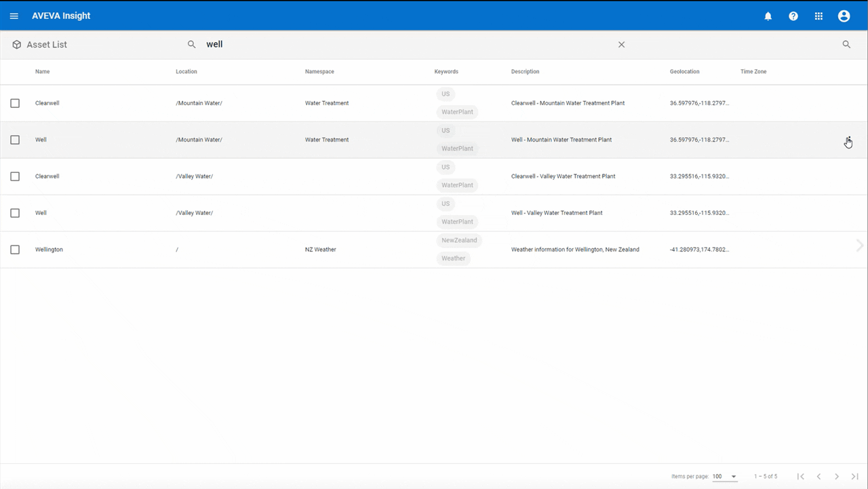Click the Wellington weather information description
Viewport: 868px width, 489px height.
pos(575,250)
